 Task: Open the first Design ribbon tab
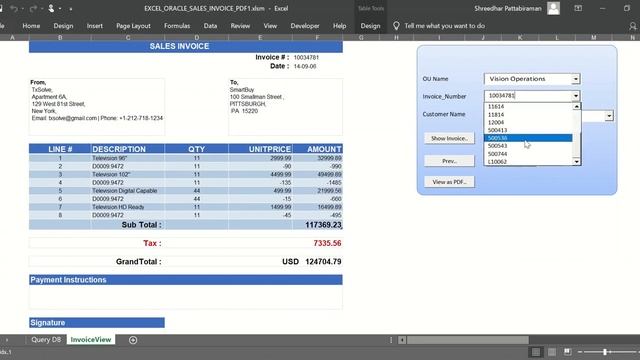[63, 26]
